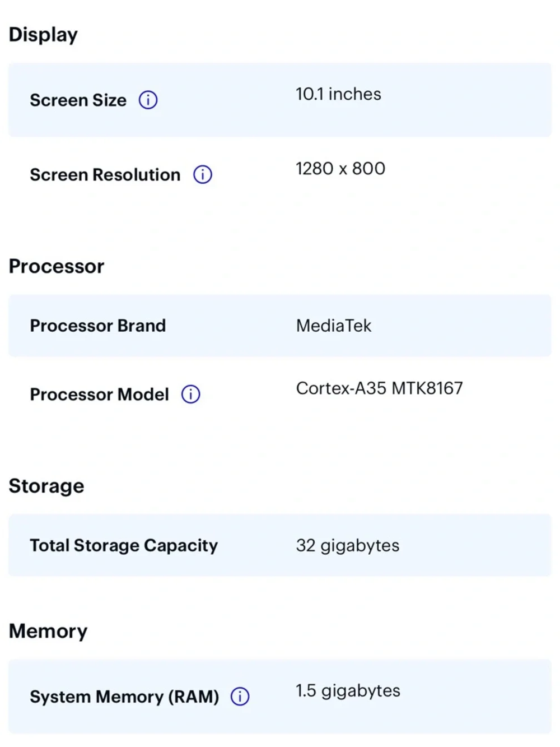
Task: Select the Processor Model label
Action: pyautogui.click(x=99, y=395)
